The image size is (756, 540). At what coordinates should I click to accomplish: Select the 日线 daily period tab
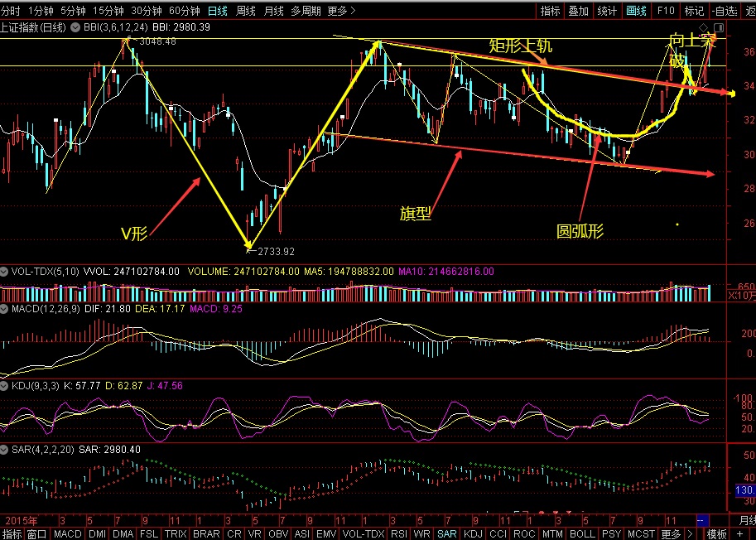click(218, 11)
